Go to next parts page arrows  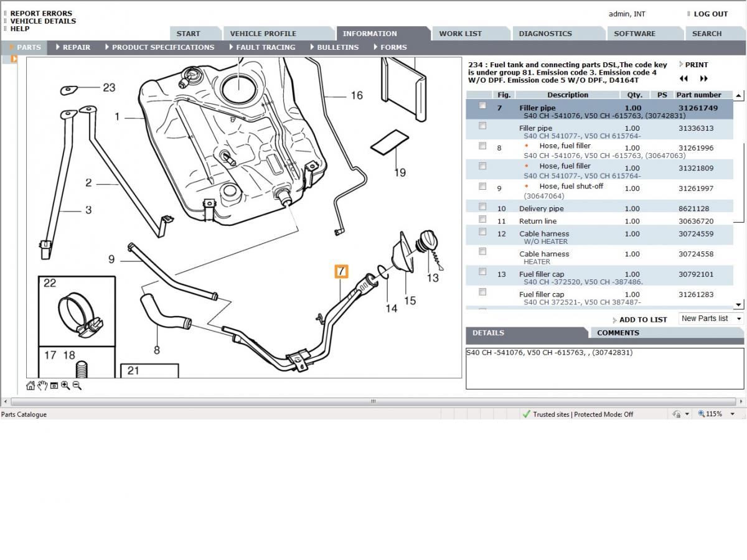pos(704,78)
